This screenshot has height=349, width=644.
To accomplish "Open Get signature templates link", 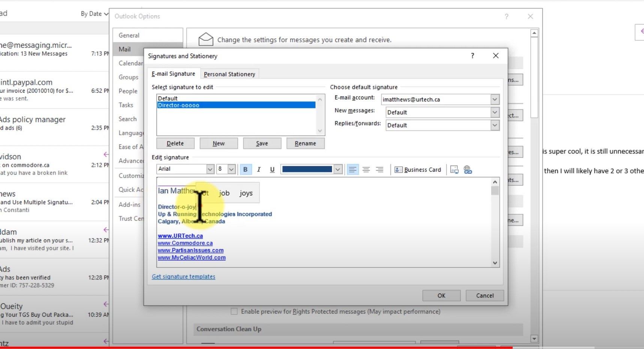I will coord(183,276).
